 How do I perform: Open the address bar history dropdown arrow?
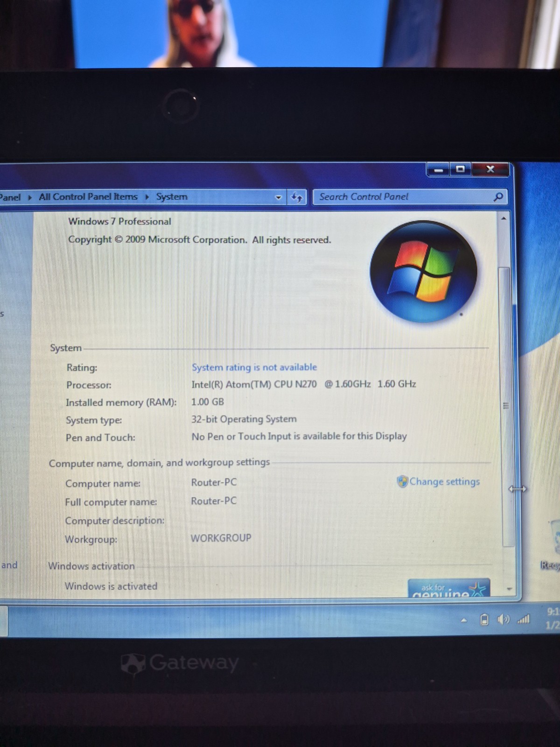click(x=279, y=197)
